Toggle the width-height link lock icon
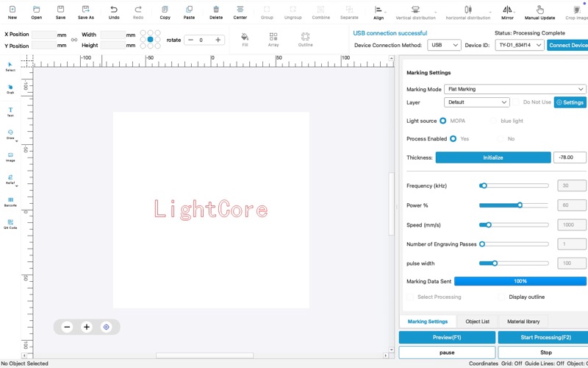Viewport: 588px width, 368px height. click(x=74, y=40)
